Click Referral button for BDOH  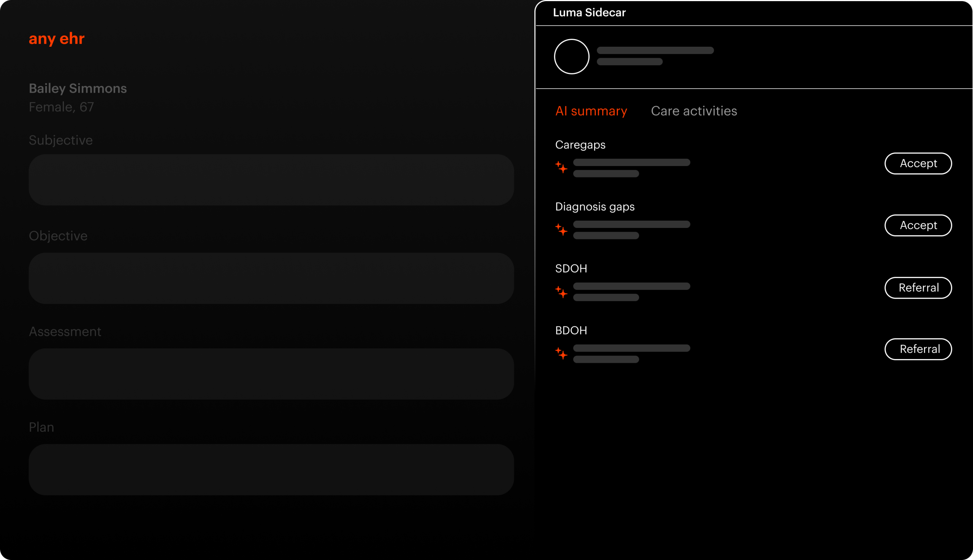[918, 349]
